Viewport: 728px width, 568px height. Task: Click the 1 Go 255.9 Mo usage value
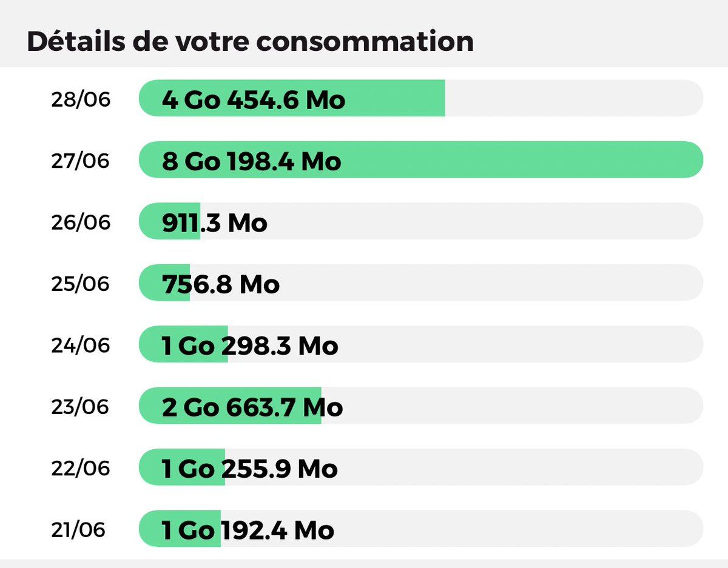249,469
